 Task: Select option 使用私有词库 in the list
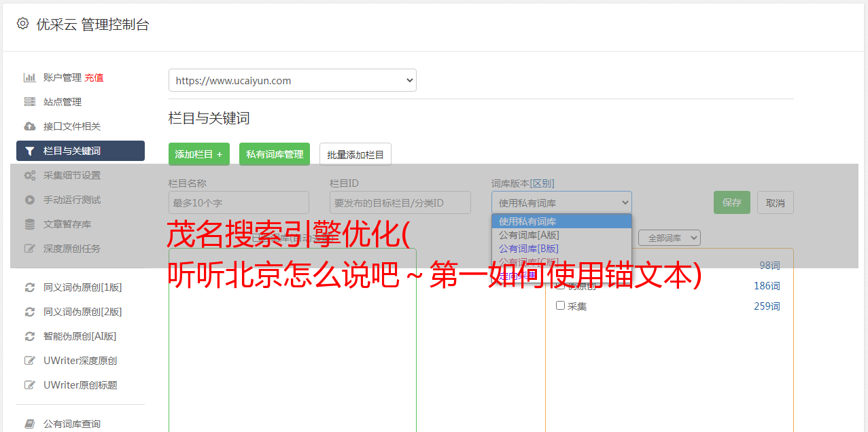(561, 221)
